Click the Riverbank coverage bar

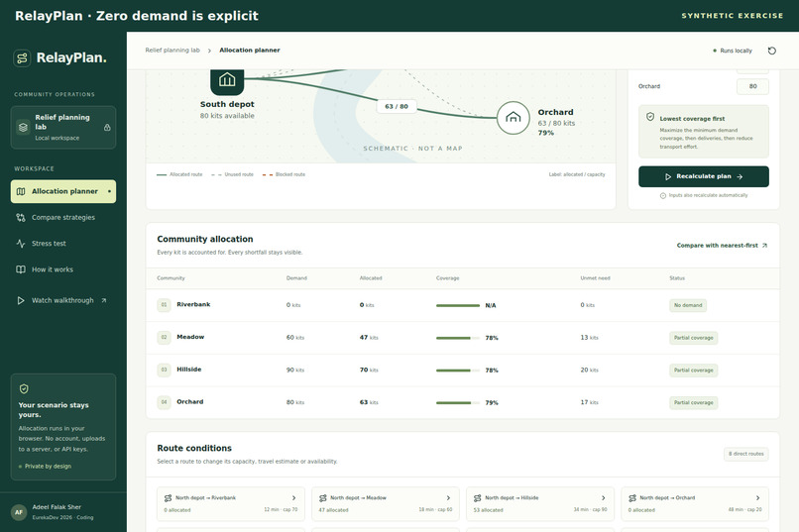458,305
